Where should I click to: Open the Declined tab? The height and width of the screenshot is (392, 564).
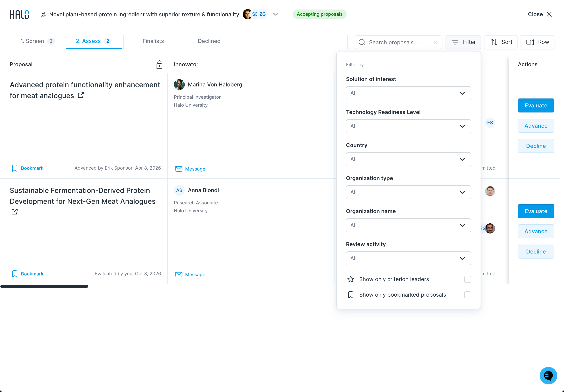[209, 41]
